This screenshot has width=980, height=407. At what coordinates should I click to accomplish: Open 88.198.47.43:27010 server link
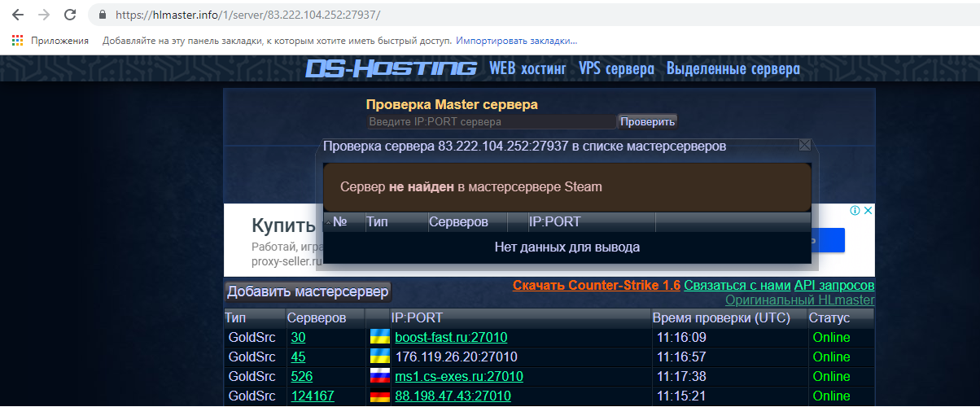point(453,396)
